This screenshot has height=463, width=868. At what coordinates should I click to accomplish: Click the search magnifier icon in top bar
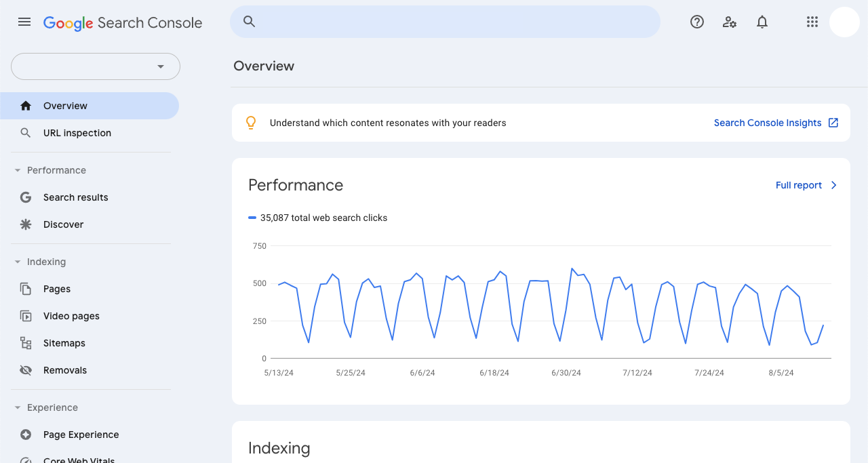249,22
